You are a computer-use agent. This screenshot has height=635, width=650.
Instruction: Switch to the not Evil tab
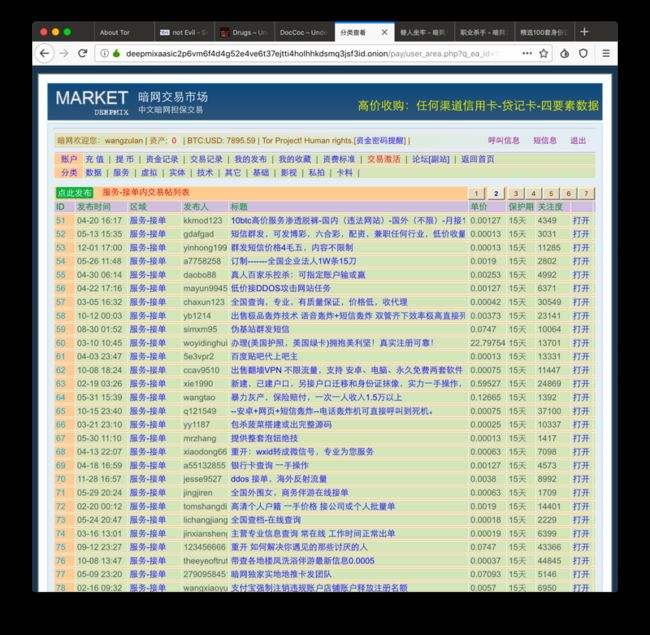[184, 32]
